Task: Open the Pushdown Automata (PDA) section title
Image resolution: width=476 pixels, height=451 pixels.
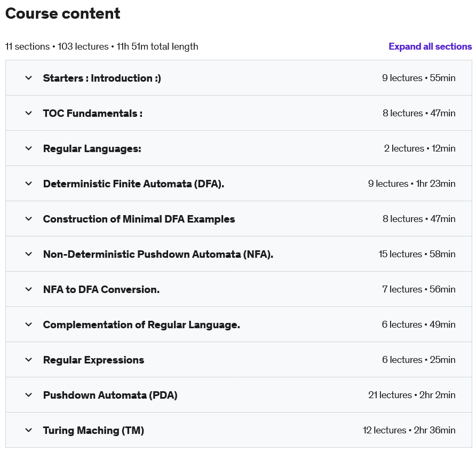Action: 110,395
